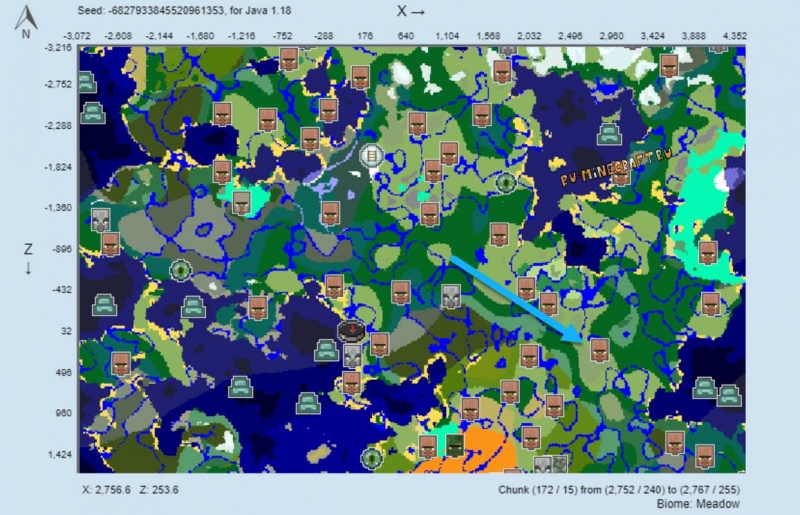Select the village icon in the south-west near Z 496
Viewport: 800px width, 515px height.
click(x=121, y=364)
